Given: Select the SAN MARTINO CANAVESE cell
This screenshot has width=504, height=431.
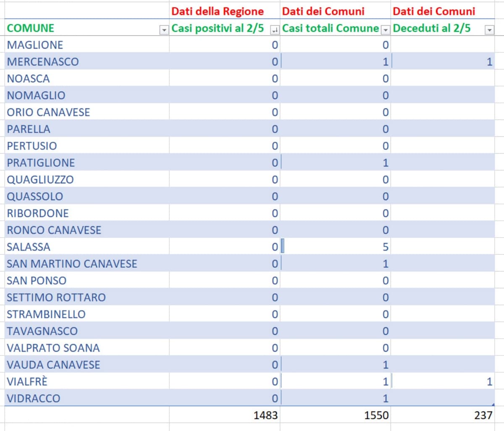Looking at the screenshot, I should [x=72, y=264].
